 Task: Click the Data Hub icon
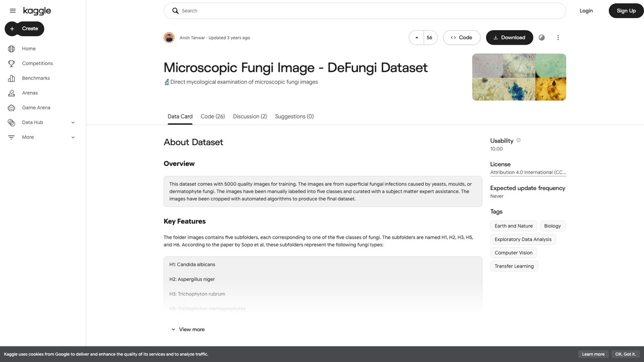pyautogui.click(x=12, y=122)
